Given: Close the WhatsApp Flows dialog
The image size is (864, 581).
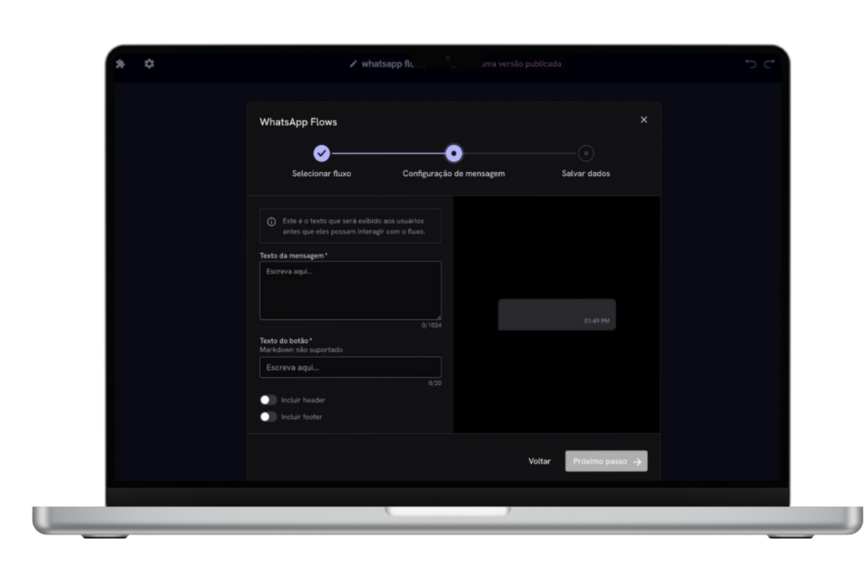Looking at the screenshot, I should [644, 120].
